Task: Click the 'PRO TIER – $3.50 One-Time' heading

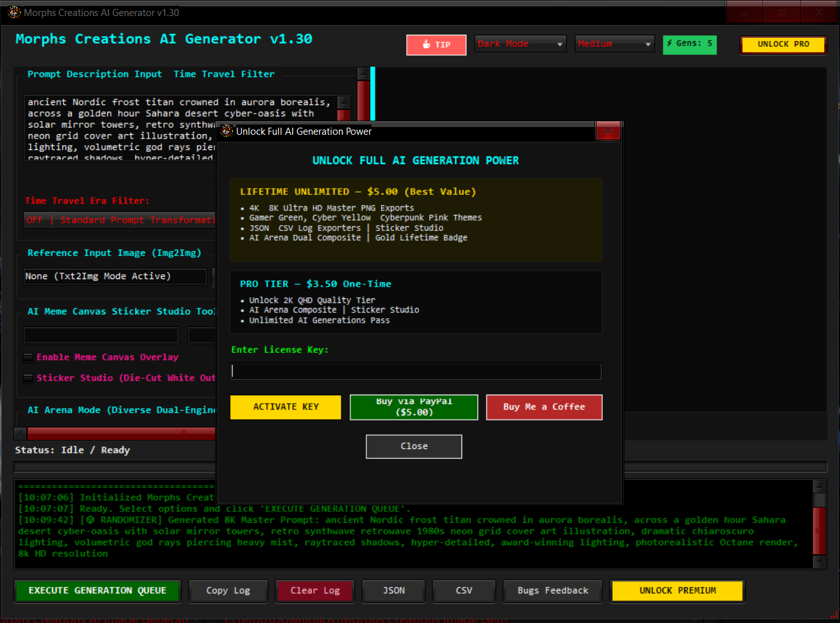Action: (316, 284)
